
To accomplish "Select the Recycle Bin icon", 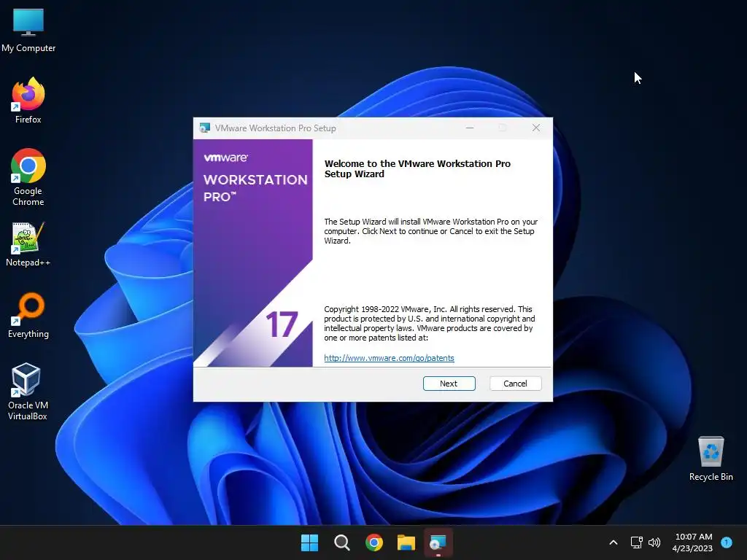I will (711, 459).
